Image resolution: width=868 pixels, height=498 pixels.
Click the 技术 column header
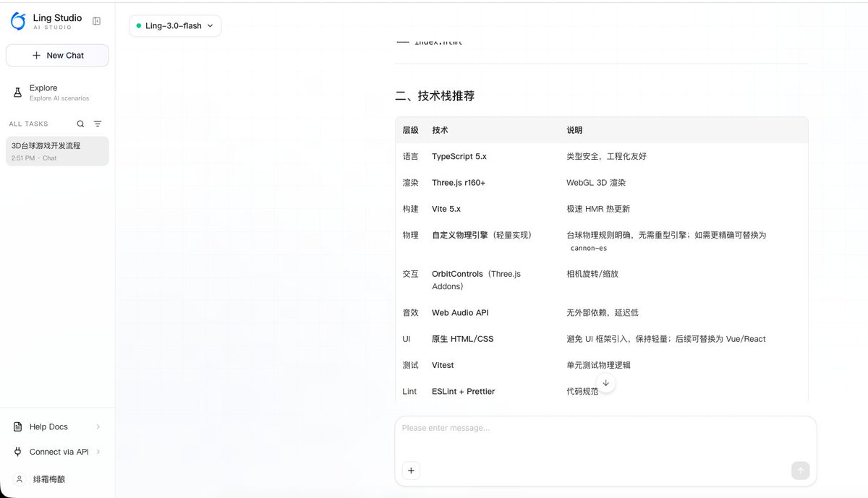coord(440,130)
